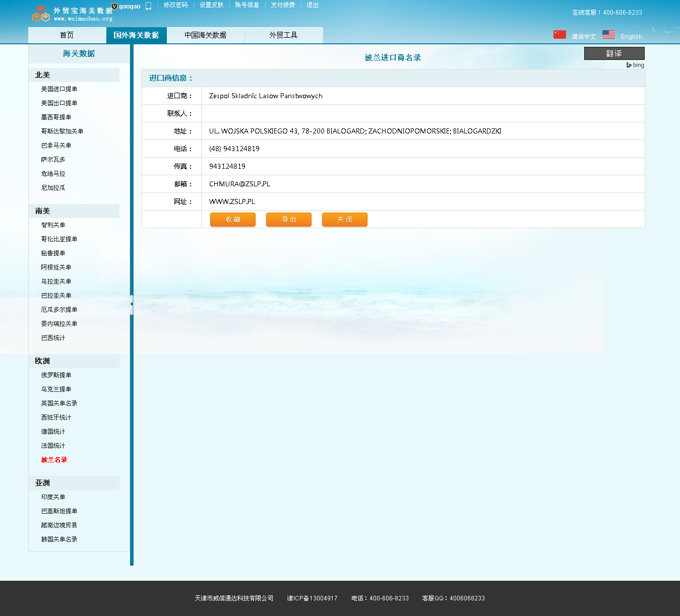Switch language to English
This screenshot has width=680, height=616.
click(x=631, y=37)
